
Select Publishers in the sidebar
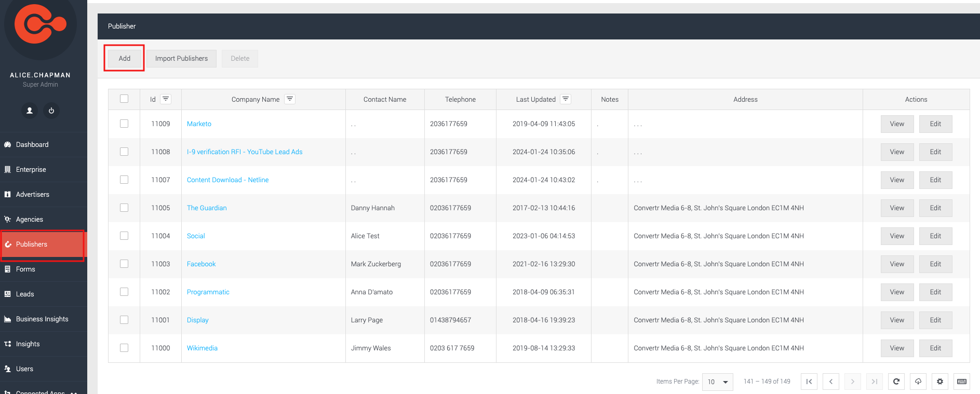44,244
